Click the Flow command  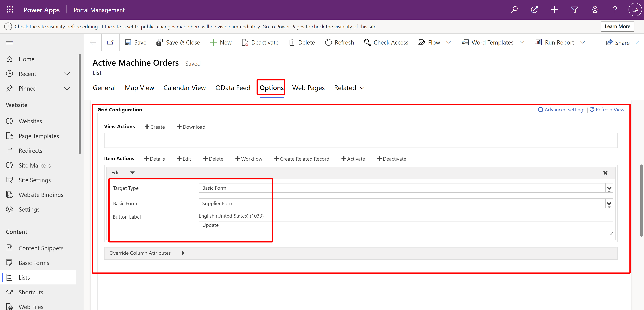coord(429,43)
